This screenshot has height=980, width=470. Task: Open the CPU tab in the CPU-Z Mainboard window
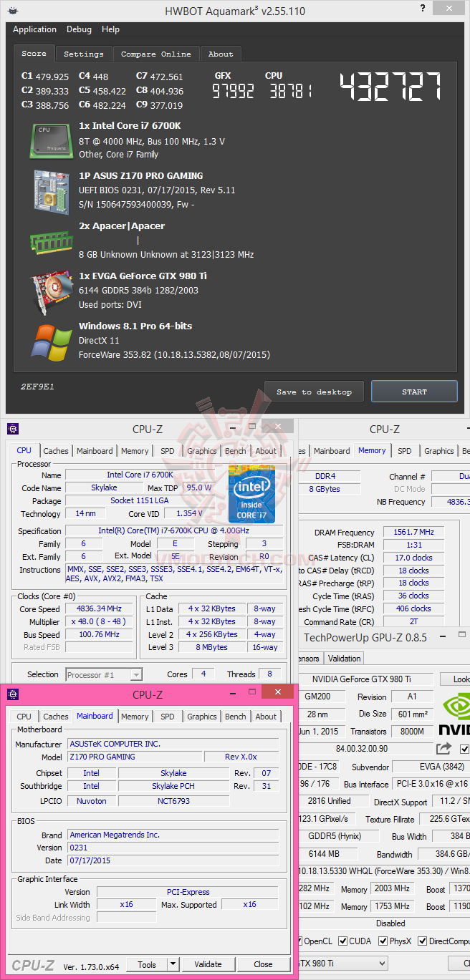(x=24, y=717)
